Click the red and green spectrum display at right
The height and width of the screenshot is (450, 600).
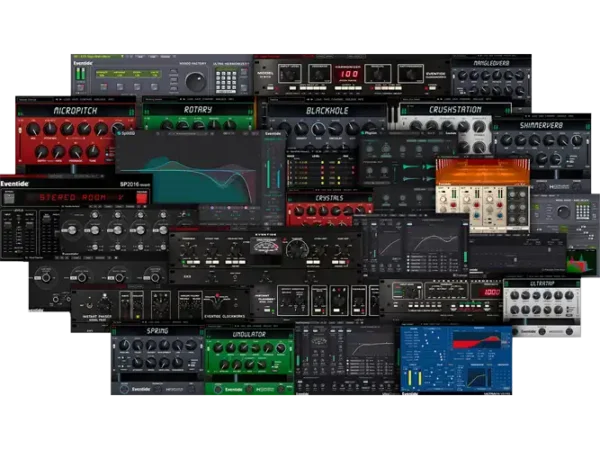(580, 264)
